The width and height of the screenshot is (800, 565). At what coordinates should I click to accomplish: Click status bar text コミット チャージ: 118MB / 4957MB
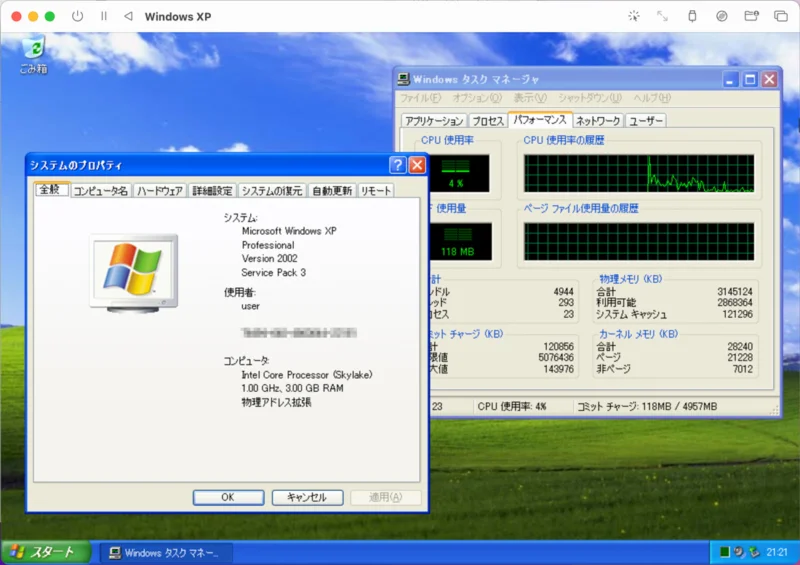pyautogui.click(x=647, y=406)
